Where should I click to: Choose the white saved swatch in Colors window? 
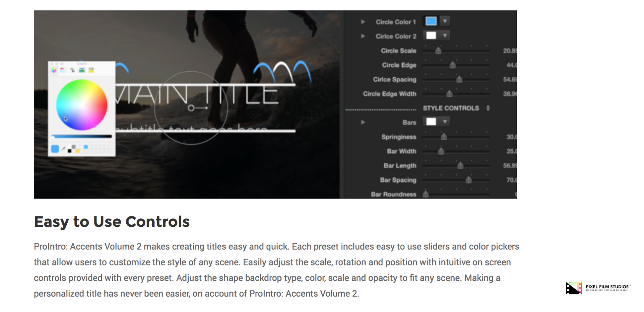[x=70, y=147]
